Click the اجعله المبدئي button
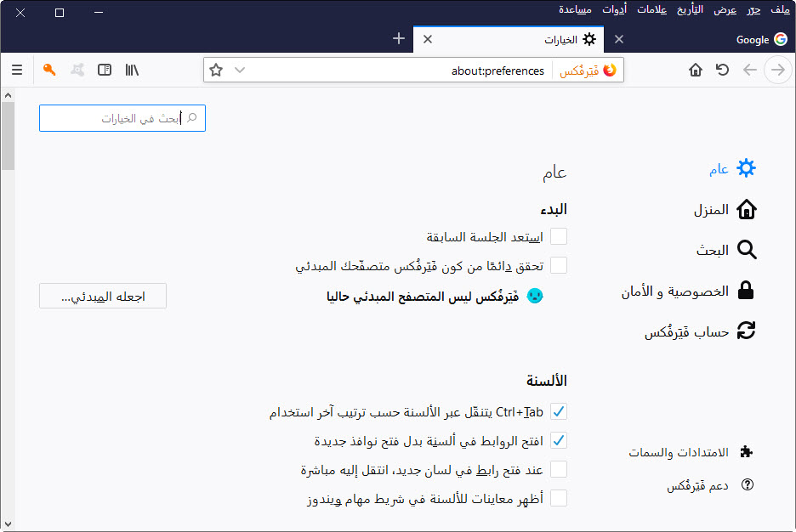 click(x=103, y=296)
